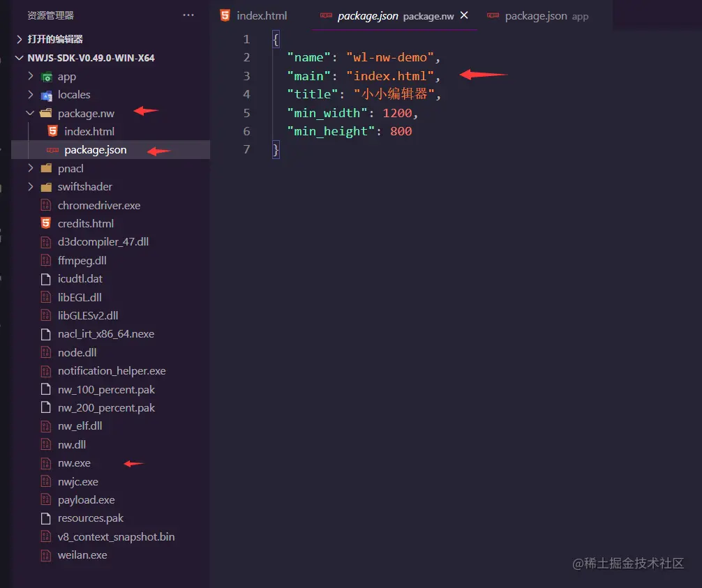This screenshot has height=588, width=702.
Task: Click the HTML5 icon on index.html tab
Action: [225, 15]
